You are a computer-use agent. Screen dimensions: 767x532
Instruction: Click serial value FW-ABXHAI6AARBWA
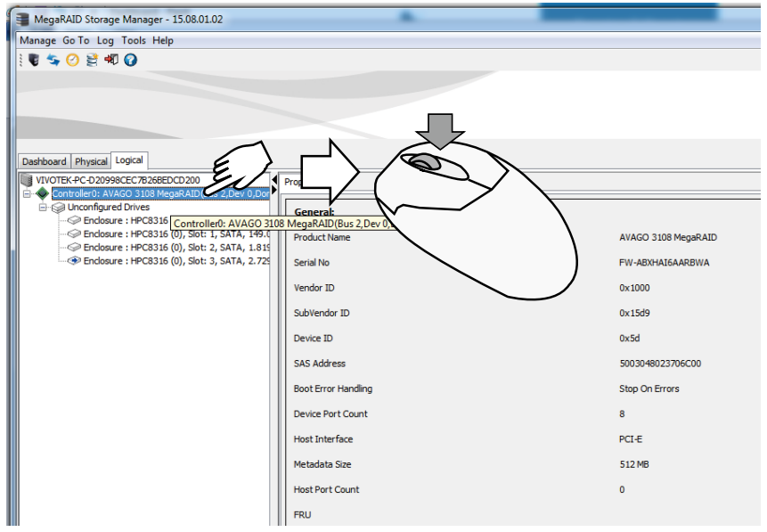pyautogui.click(x=665, y=263)
